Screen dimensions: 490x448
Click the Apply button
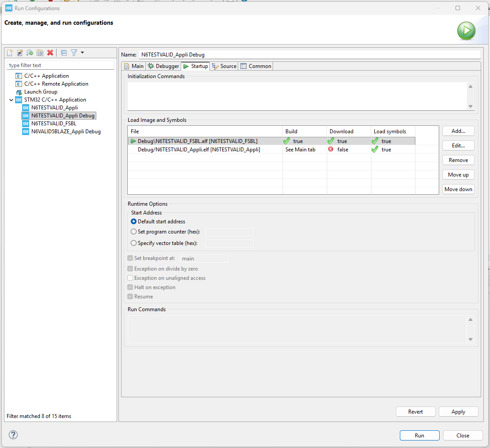point(458,412)
